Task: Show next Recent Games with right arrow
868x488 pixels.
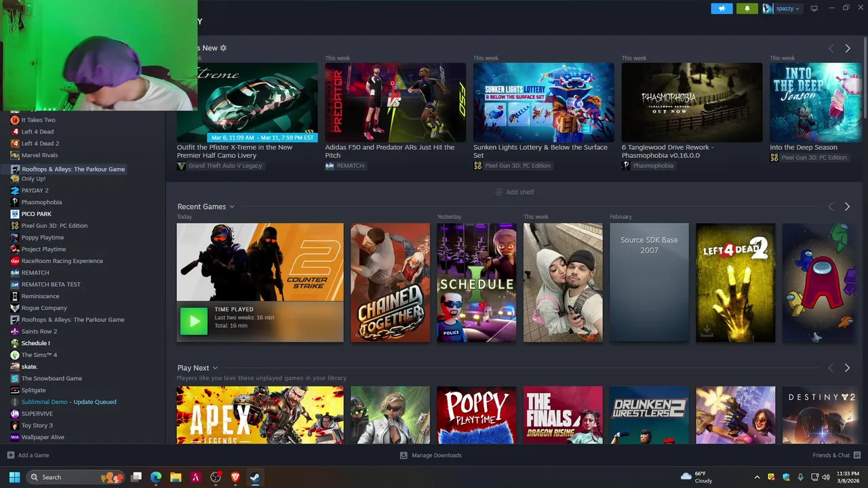Action: point(847,207)
